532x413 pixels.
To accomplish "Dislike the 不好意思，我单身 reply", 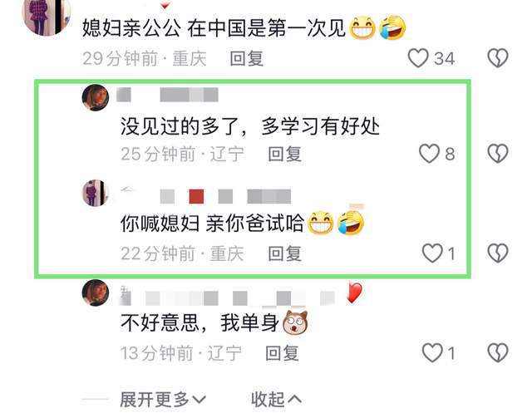I will coord(498,352).
